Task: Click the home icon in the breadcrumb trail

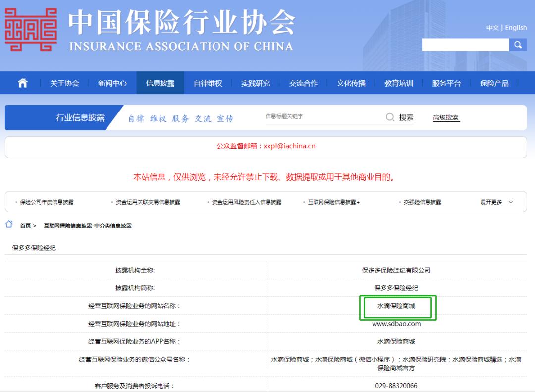Action: coord(7,224)
